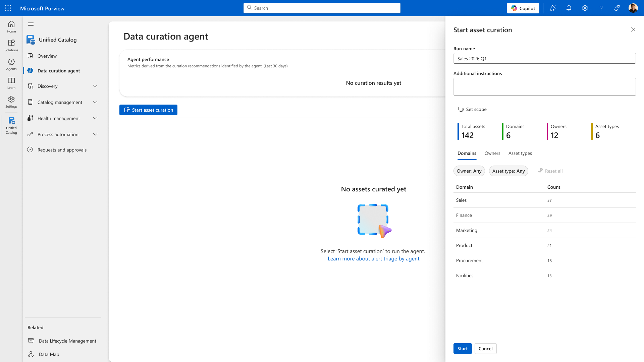Image resolution: width=644 pixels, height=362 pixels.
Task: Open the help question mark icon
Action: [x=601, y=8]
